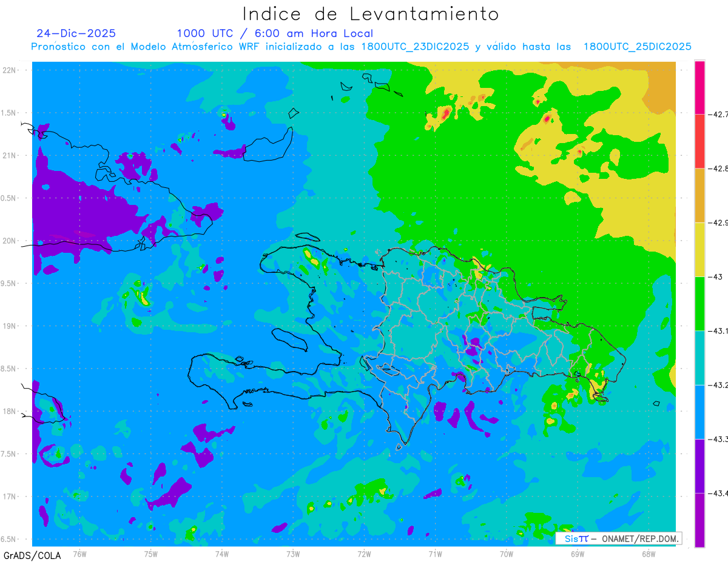
Task: Click the cyan segment of the color bar
Action: pos(699,358)
